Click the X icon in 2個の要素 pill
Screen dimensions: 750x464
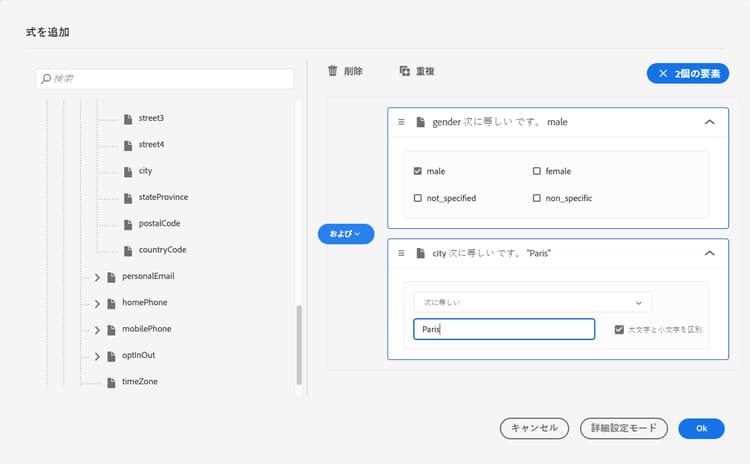(x=663, y=73)
